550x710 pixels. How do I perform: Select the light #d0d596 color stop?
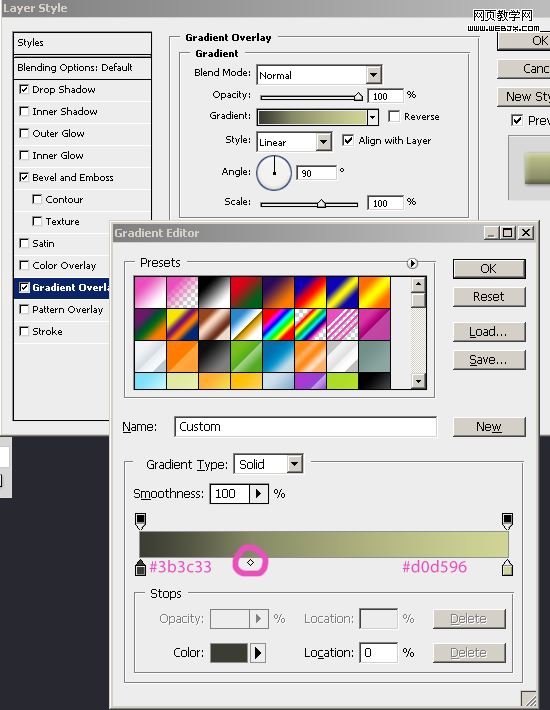507,568
